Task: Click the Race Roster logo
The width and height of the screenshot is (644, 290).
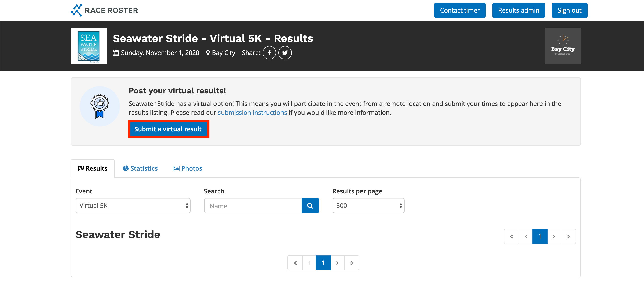Action: pyautogui.click(x=104, y=10)
